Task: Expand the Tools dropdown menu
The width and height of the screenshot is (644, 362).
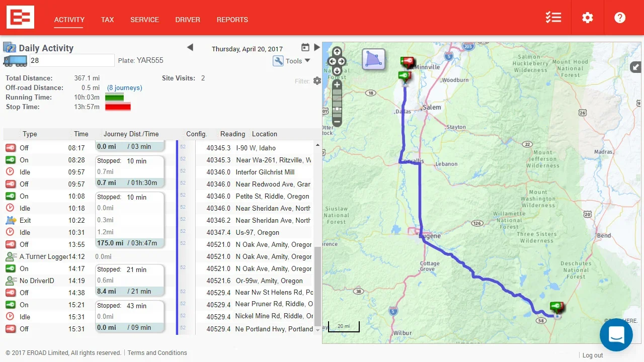Action: (292, 61)
